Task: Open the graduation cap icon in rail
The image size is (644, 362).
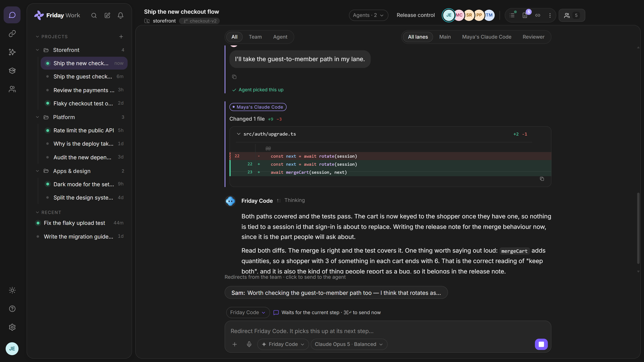Action: pos(12,70)
